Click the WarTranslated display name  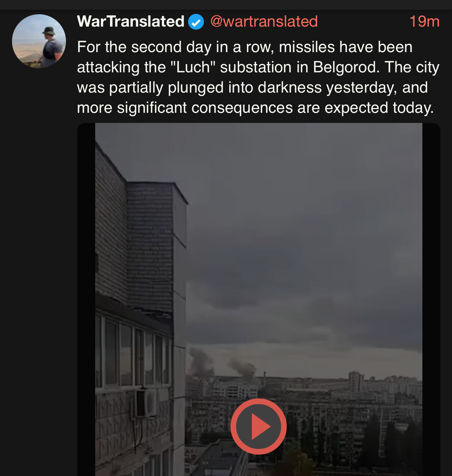[130, 22]
